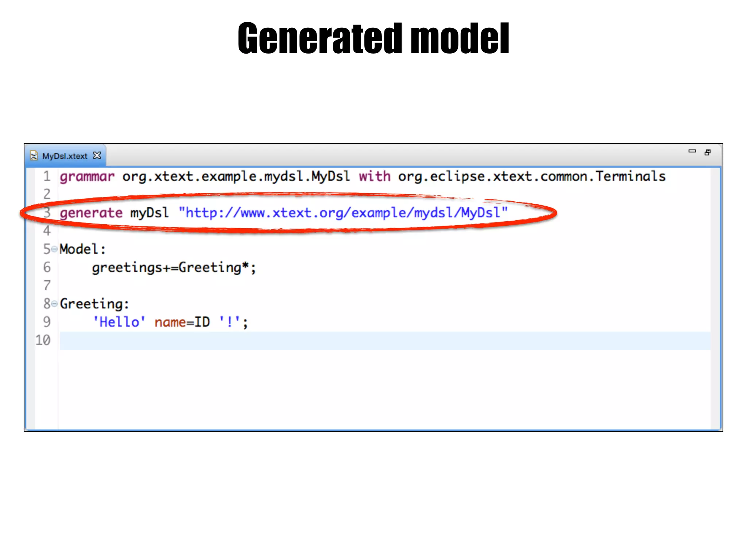Click line number 1 in gutter
This screenshot has width=747, height=560.
47,176
